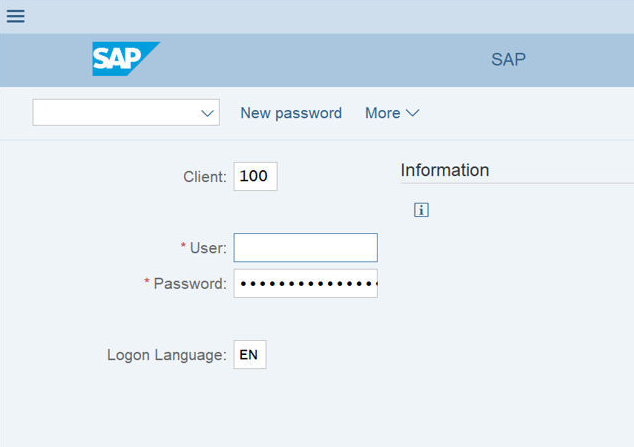Click the Information panel heading

coord(445,170)
